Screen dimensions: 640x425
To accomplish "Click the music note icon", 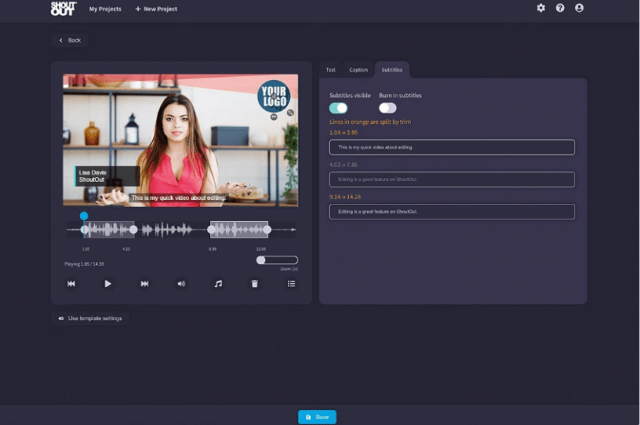I will (x=218, y=284).
